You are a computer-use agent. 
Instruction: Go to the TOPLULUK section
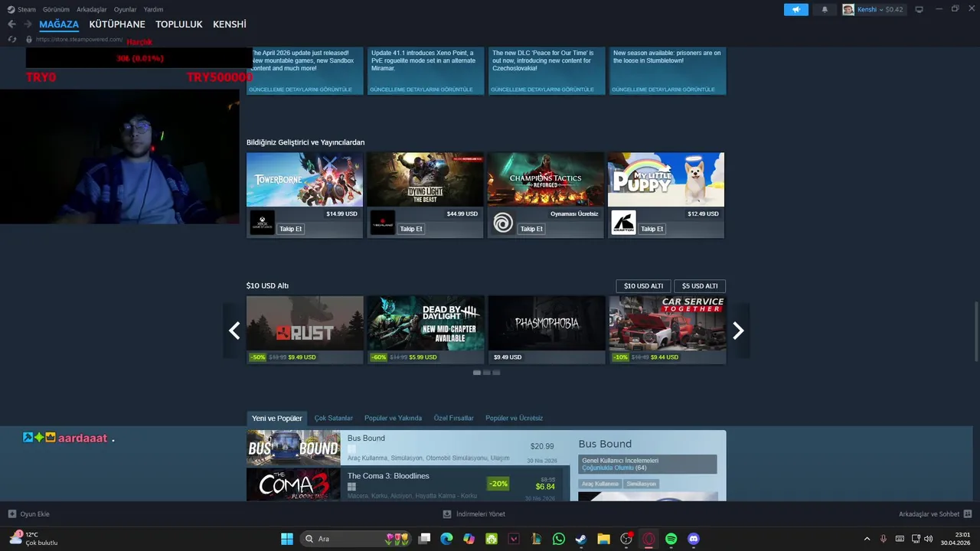(179, 24)
